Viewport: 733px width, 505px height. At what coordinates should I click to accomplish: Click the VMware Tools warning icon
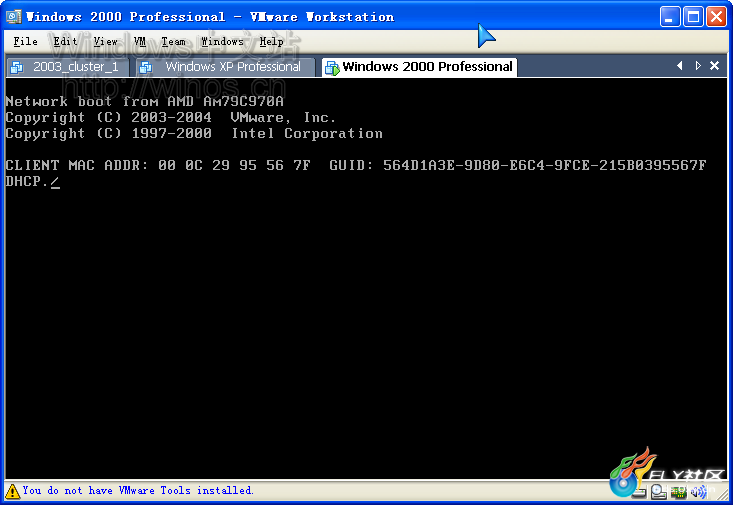tap(12, 491)
